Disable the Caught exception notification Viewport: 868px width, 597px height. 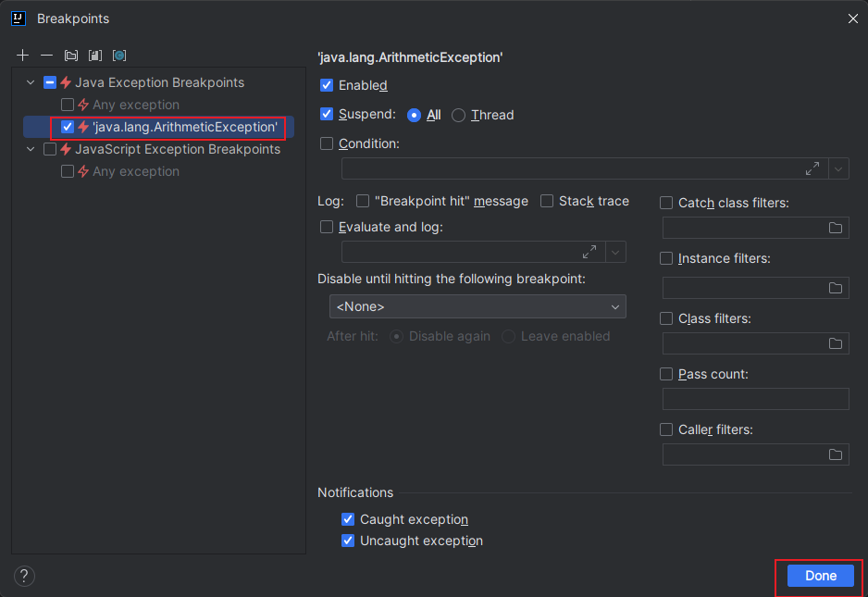coord(348,519)
